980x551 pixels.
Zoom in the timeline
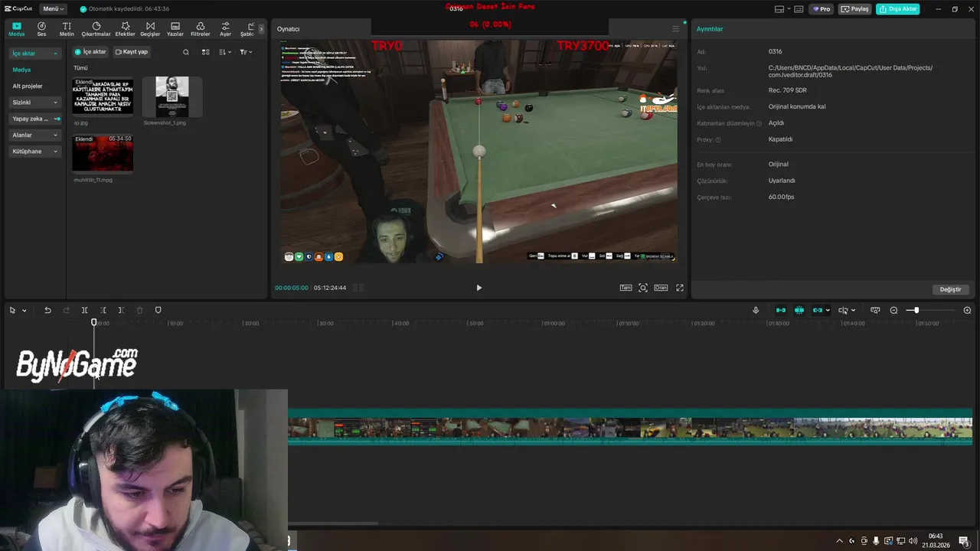(x=967, y=310)
